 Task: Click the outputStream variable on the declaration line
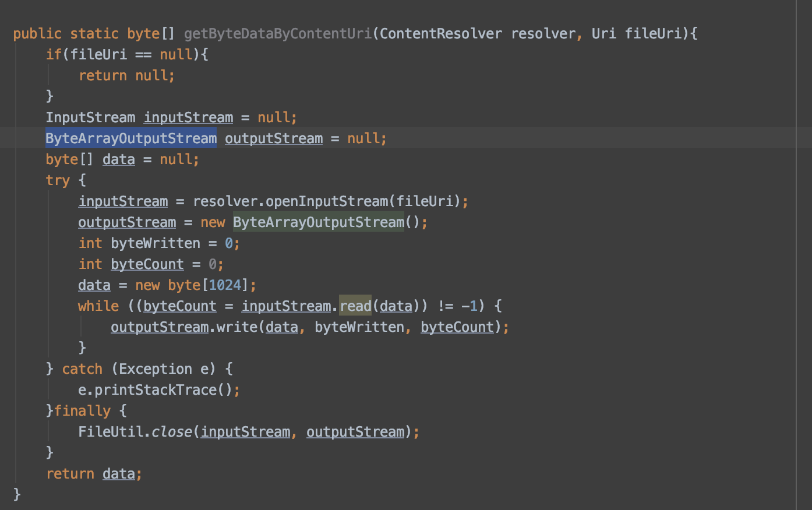coord(273,138)
